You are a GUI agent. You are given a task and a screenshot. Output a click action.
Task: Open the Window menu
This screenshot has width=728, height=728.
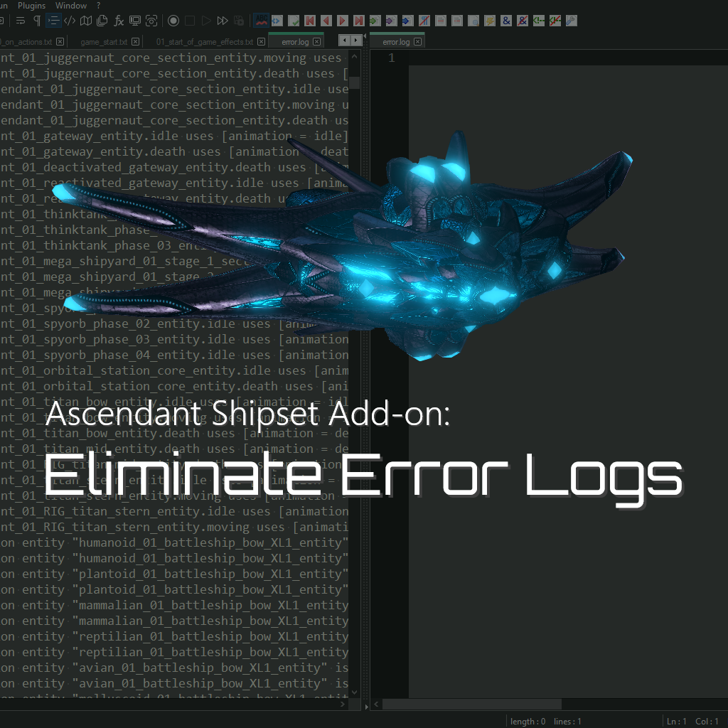click(x=71, y=6)
